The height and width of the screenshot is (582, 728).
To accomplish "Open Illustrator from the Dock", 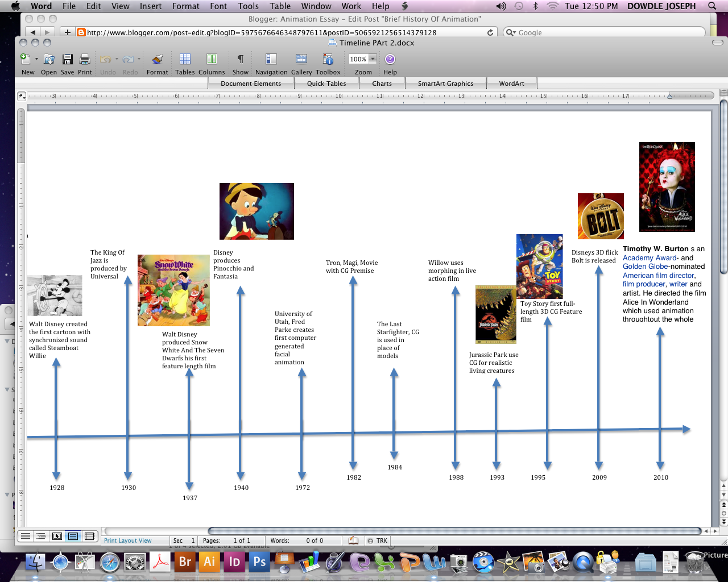I will pyautogui.click(x=209, y=562).
